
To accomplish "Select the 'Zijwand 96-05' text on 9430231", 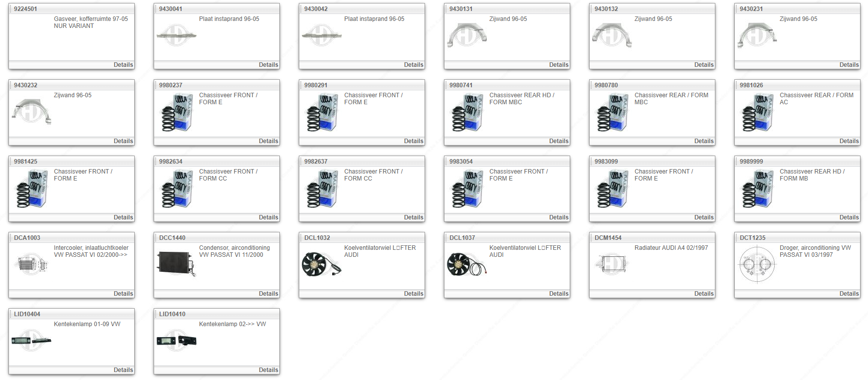I will [x=798, y=19].
